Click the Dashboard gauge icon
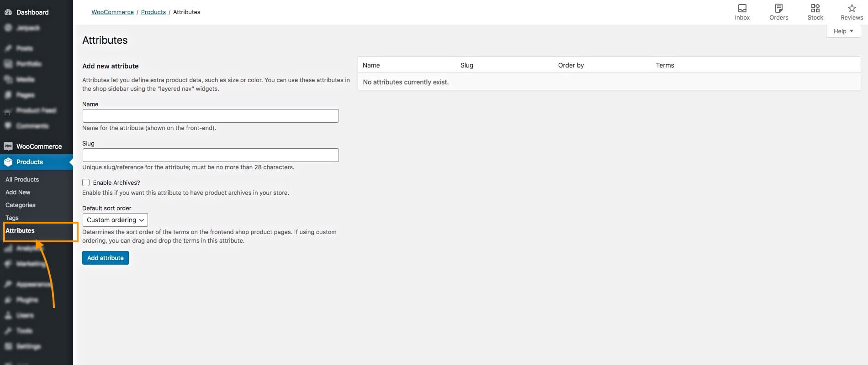 (x=8, y=12)
